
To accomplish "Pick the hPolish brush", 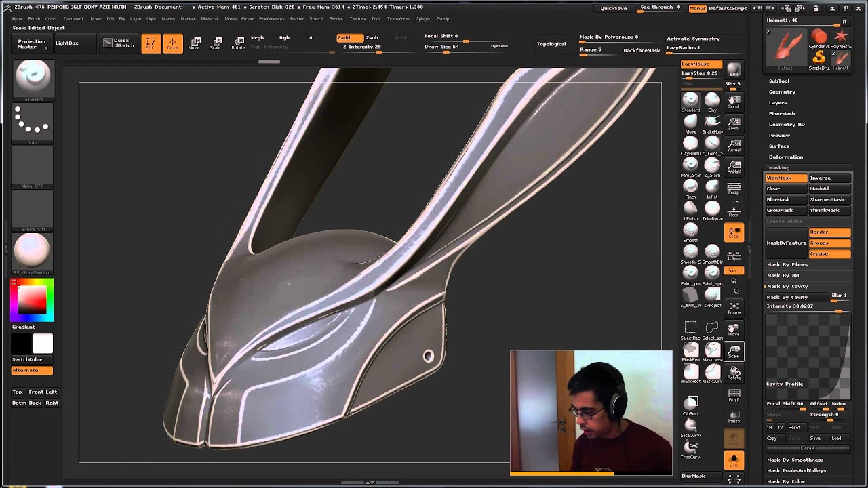I will coord(690,209).
